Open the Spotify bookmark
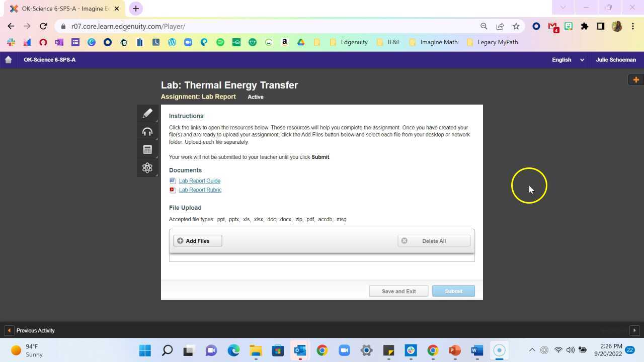Viewport: 644px width, 362px height. click(x=220, y=42)
